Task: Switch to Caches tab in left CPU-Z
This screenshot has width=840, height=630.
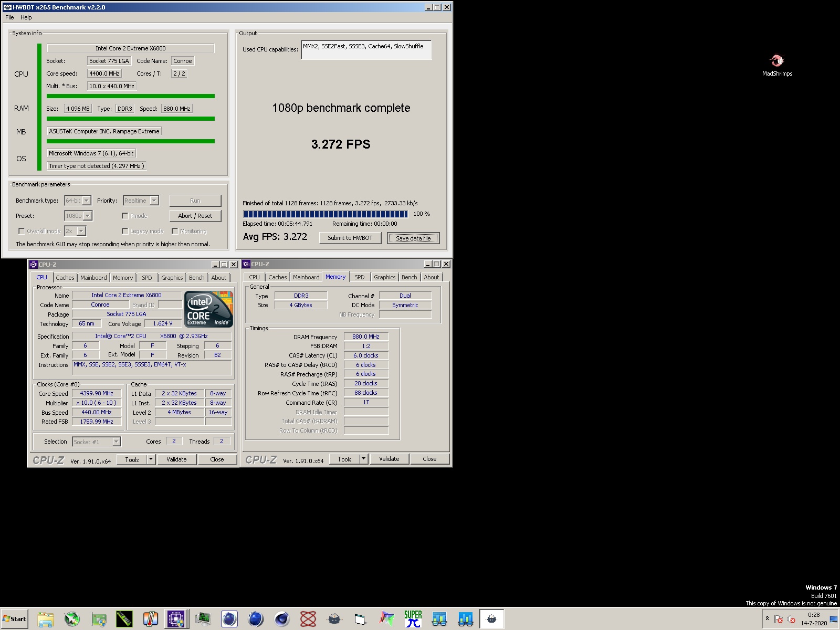Action: (65, 278)
